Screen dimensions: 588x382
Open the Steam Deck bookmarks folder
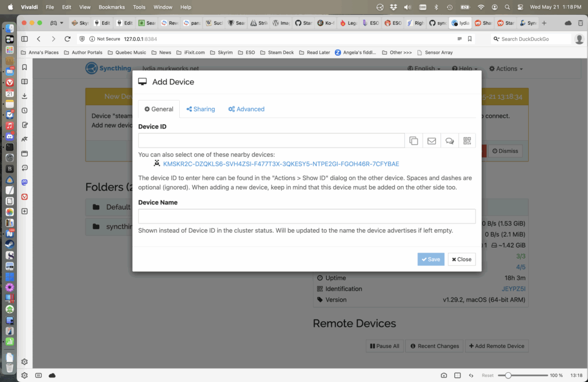point(276,52)
